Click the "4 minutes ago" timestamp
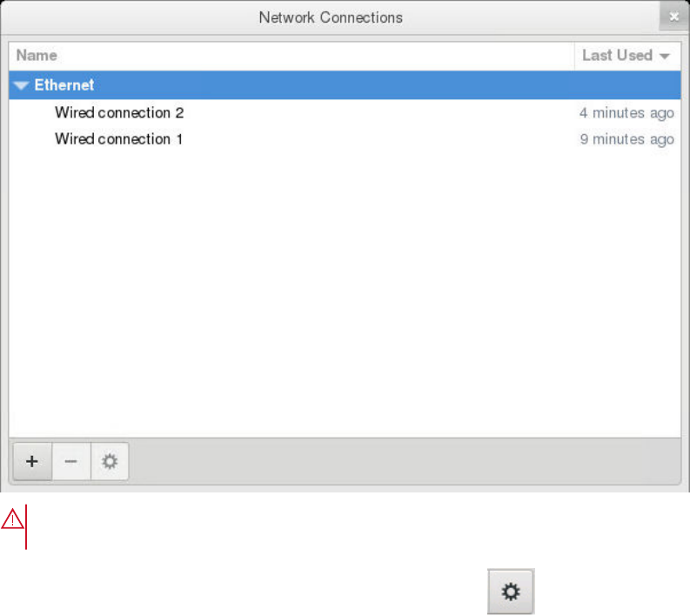Viewport: 690px width, 616px height. coord(626,113)
